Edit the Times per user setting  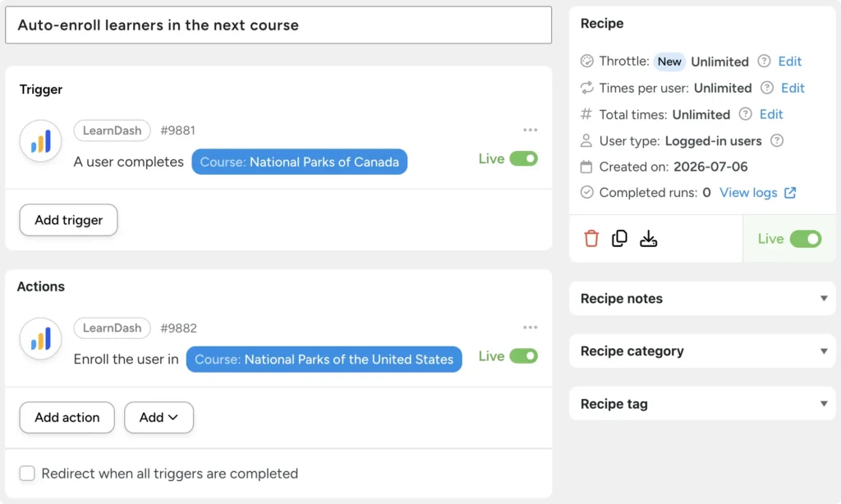(x=793, y=87)
